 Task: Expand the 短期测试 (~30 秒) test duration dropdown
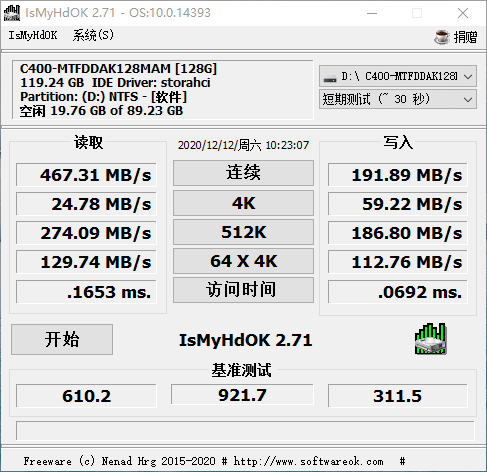(398, 99)
